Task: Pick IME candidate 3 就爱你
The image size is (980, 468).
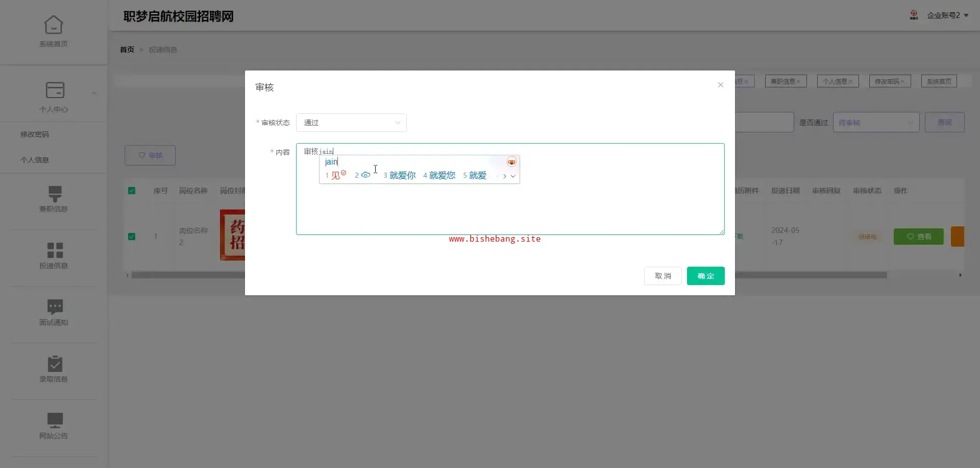Action: click(399, 175)
